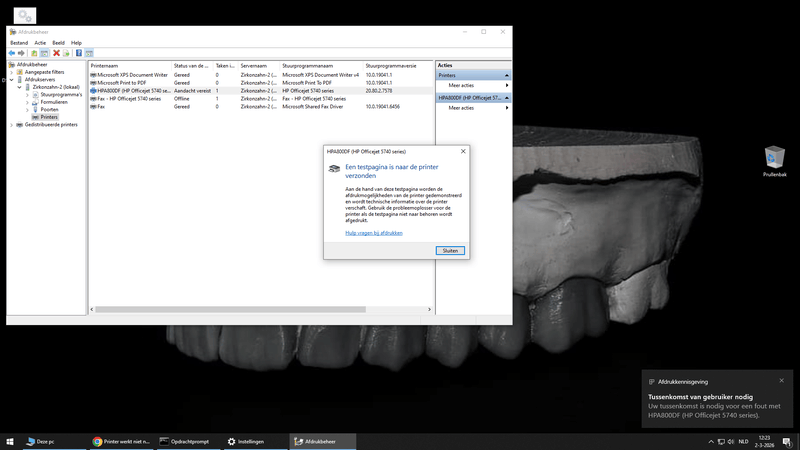The width and height of the screenshot is (800, 450).
Task: Select Aangepaste filters in the tree
Action: pyautogui.click(x=44, y=72)
